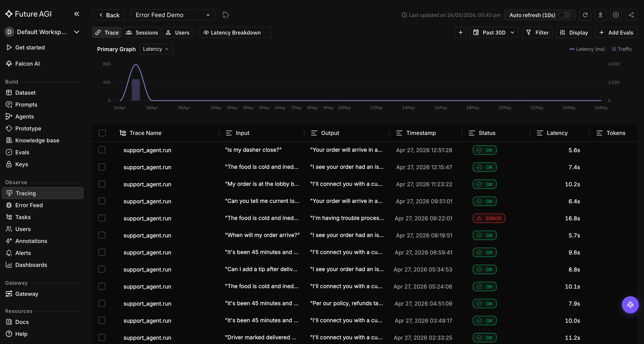Toggle the Auto refresh (10s) switch
Viewport: 644px width, 344px height.
(565, 15)
